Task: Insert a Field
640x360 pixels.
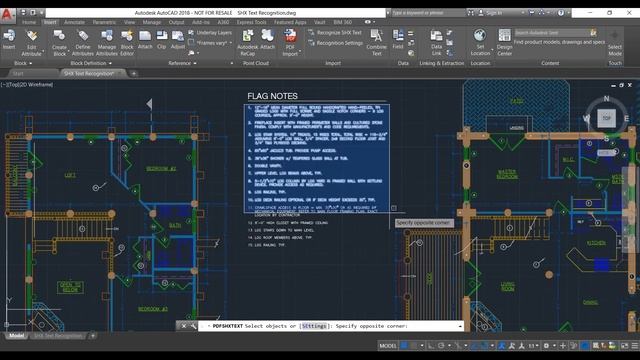Action: point(398,39)
